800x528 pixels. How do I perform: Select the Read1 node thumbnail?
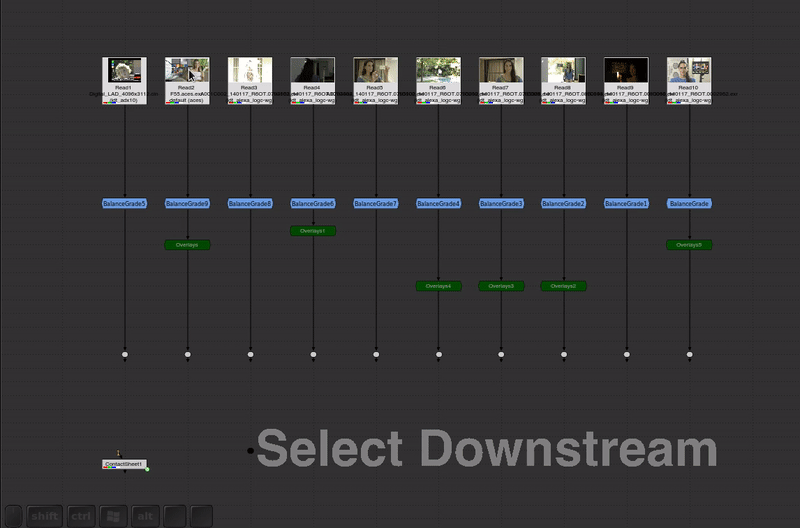[125, 71]
